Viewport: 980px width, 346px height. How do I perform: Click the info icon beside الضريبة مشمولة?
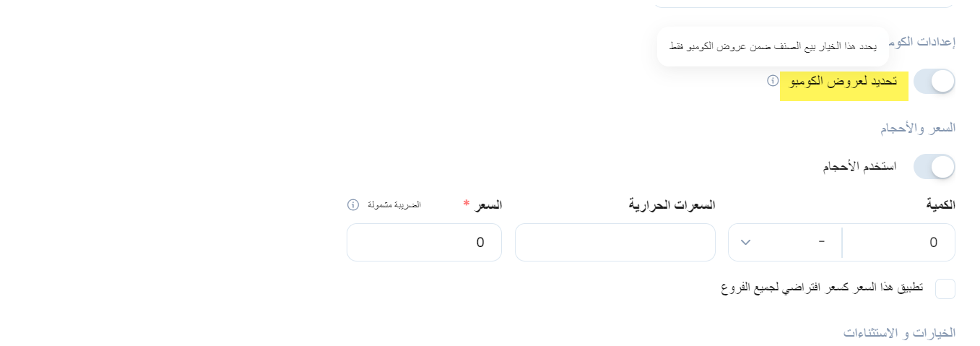pos(353,204)
